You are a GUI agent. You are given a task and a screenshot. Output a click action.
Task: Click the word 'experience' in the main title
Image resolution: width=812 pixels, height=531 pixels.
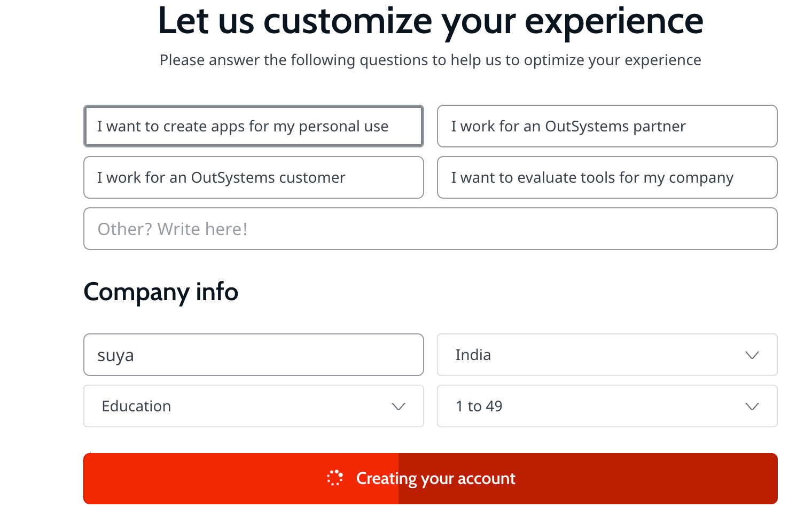pos(614,21)
